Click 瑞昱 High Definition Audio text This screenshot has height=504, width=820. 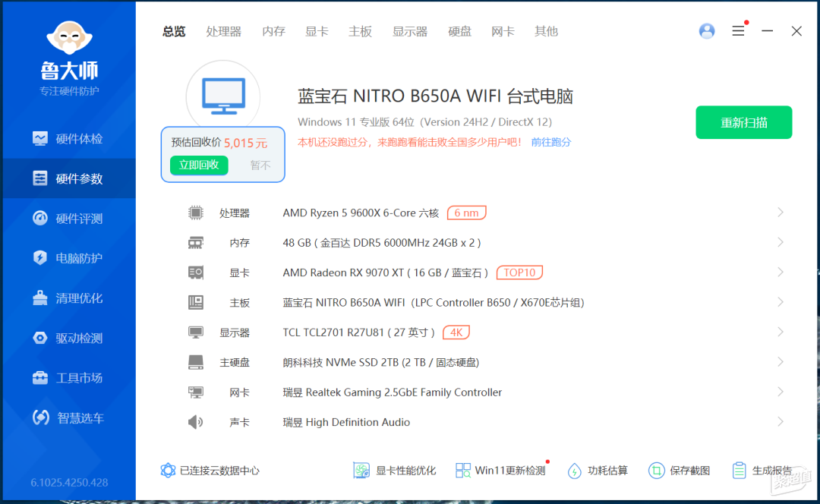tap(346, 422)
